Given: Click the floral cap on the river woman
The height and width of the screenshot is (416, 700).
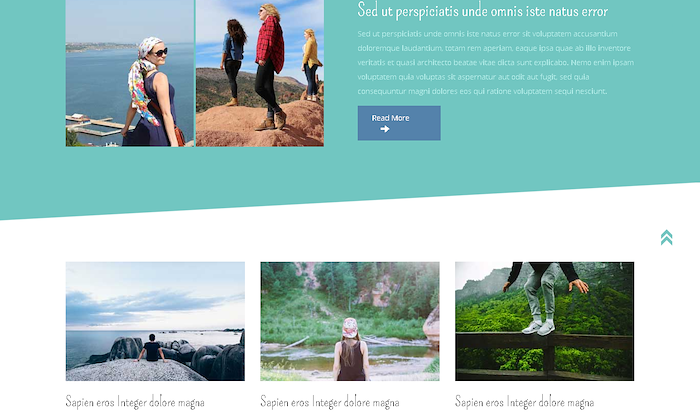Looking at the screenshot, I should click(350, 328).
